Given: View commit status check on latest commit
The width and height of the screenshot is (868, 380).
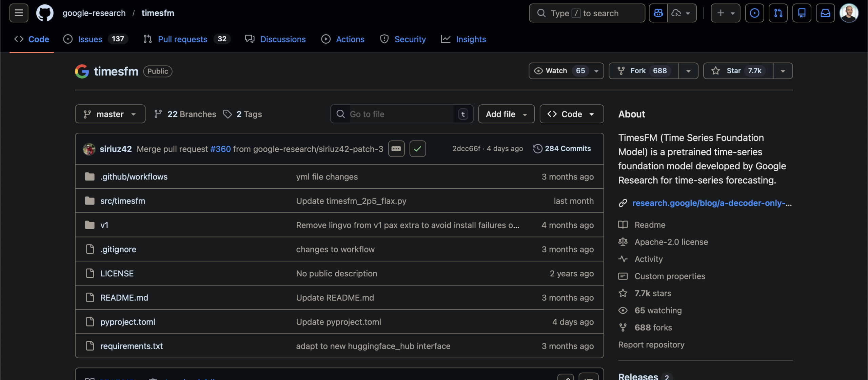Looking at the screenshot, I should click(417, 149).
